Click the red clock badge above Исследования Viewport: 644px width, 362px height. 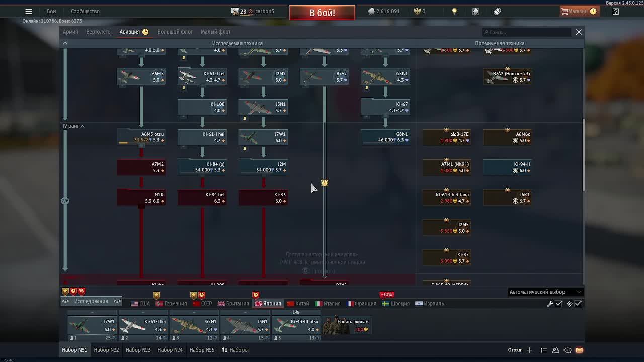click(73, 291)
